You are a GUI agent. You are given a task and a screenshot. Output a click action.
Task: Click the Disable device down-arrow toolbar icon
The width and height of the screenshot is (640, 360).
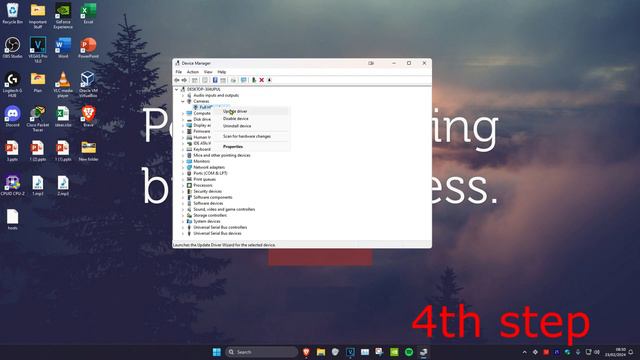(269, 80)
